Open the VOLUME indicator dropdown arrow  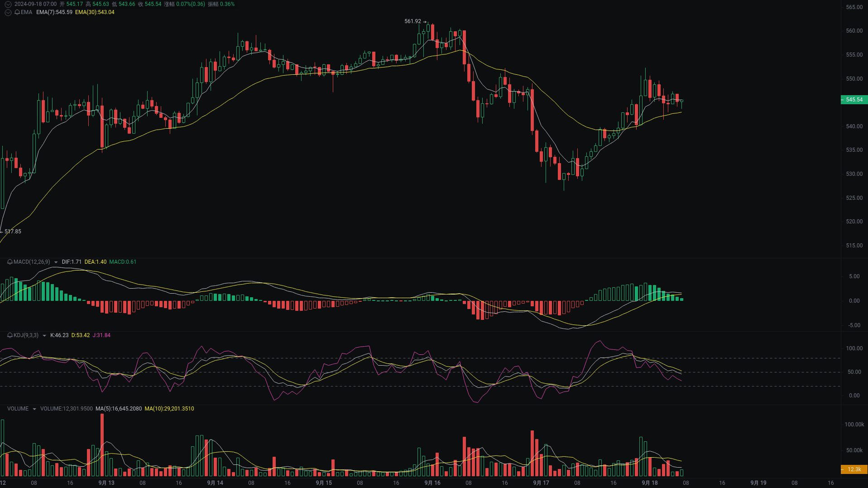click(34, 409)
